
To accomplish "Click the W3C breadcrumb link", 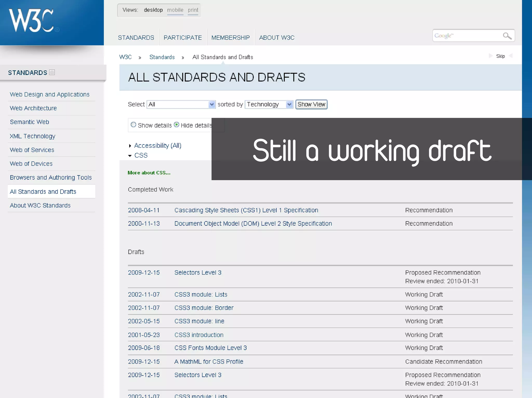I will 125,57.
